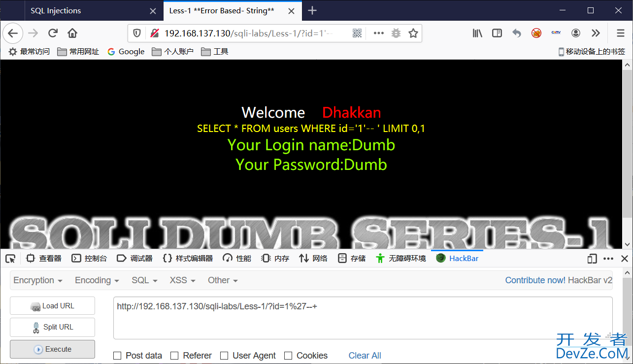
Task: Expand HackBar Encoding dropdown
Action: [97, 280]
